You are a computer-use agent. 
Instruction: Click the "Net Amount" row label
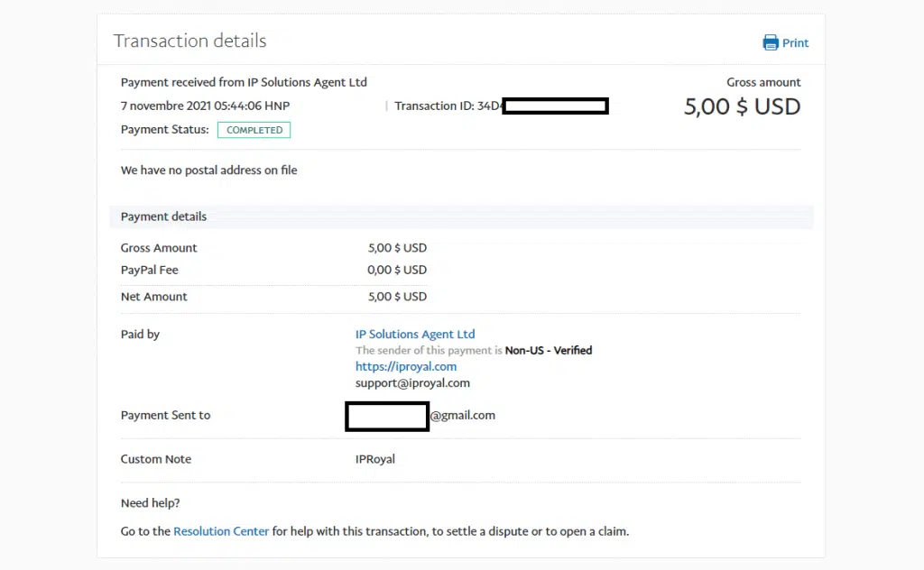pyautogui.click(x=153, y=297)
